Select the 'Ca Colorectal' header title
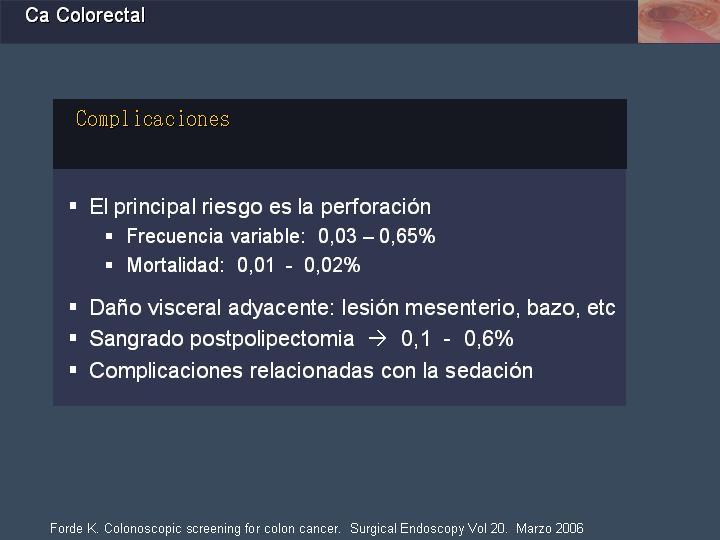The width and height of the screenshot is (720, 540). pyautogui.click(x=85, y=15)
